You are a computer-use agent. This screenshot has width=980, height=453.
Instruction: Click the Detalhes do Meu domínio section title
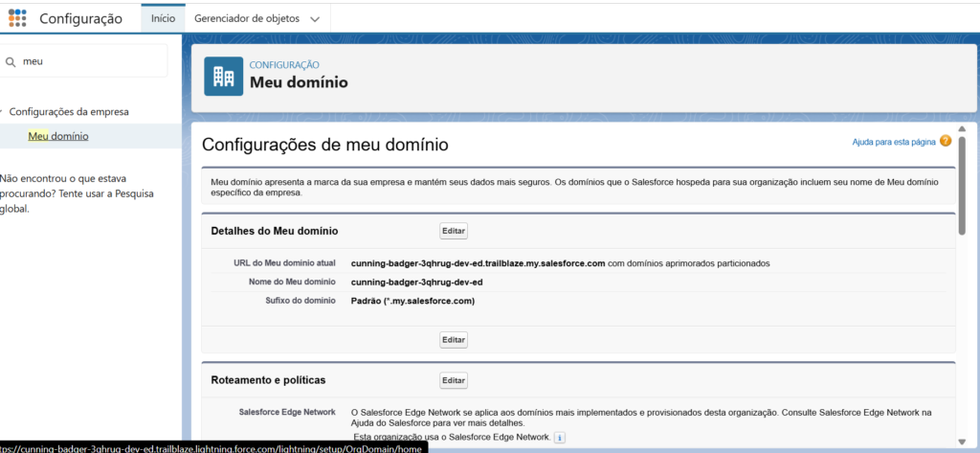point(275,231)
